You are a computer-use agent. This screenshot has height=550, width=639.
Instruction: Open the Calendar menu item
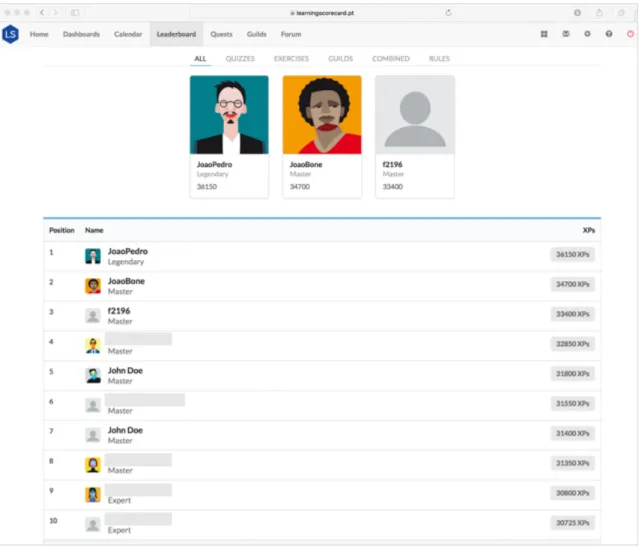tap(128, 34)
